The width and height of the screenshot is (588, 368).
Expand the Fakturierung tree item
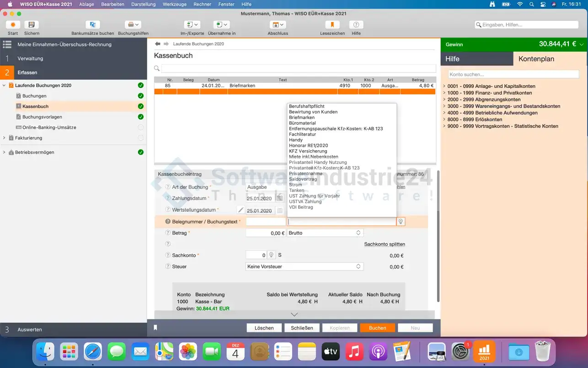click(4, 138)
